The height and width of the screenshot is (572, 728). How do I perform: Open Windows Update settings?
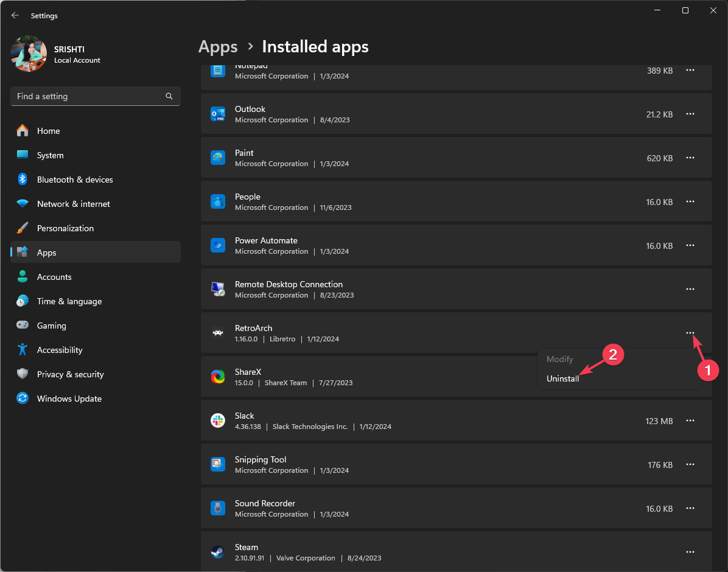tap(69, 399)
